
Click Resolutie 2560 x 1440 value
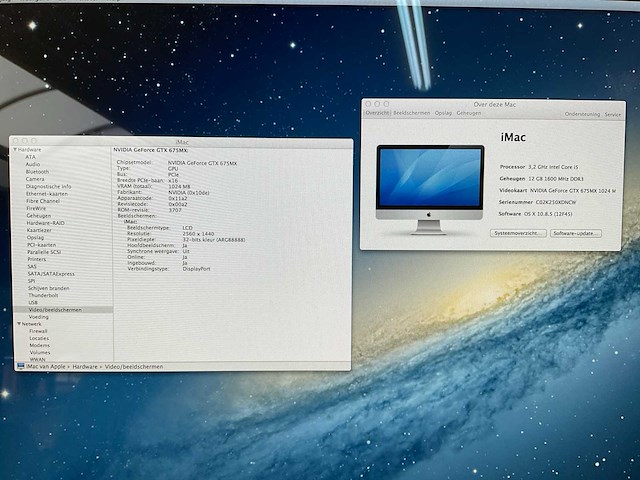tap(198, 234)
